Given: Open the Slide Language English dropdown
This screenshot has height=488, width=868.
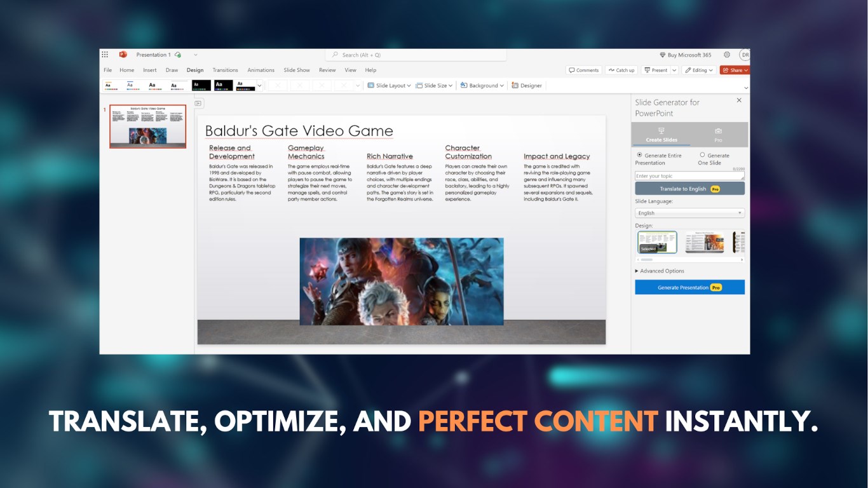Looking at the screenshot, I should pos(689,213).
